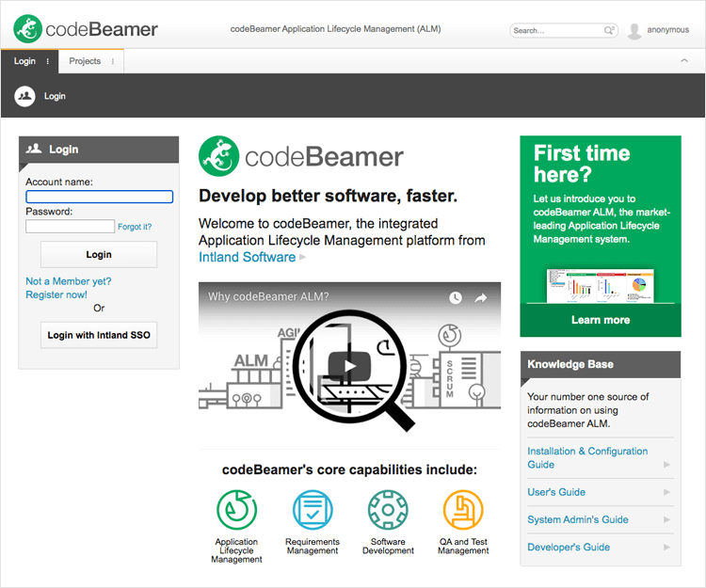
Task: Click the Knowledge Base panel header
Action: tap(601, 364)
